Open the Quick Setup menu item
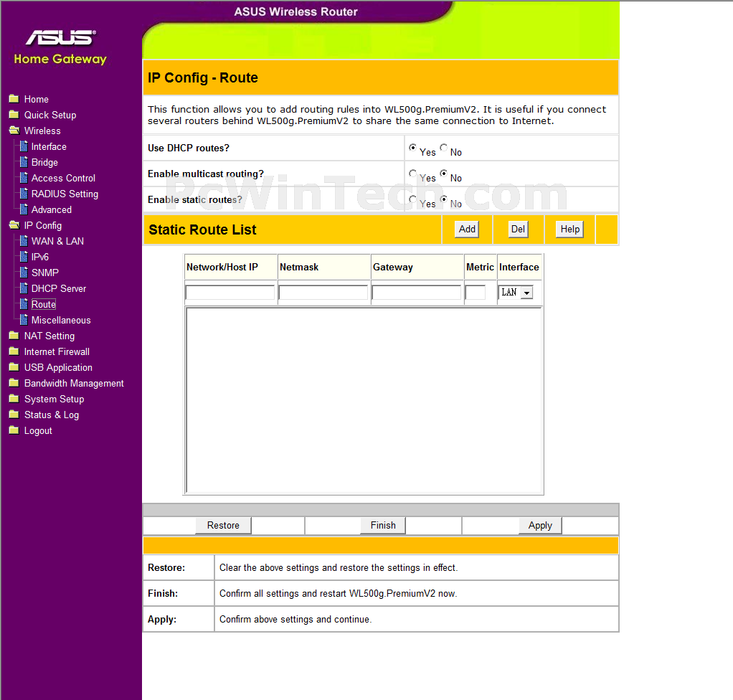The width and height of the screenshot is (733, 700). tap(50, 115)
